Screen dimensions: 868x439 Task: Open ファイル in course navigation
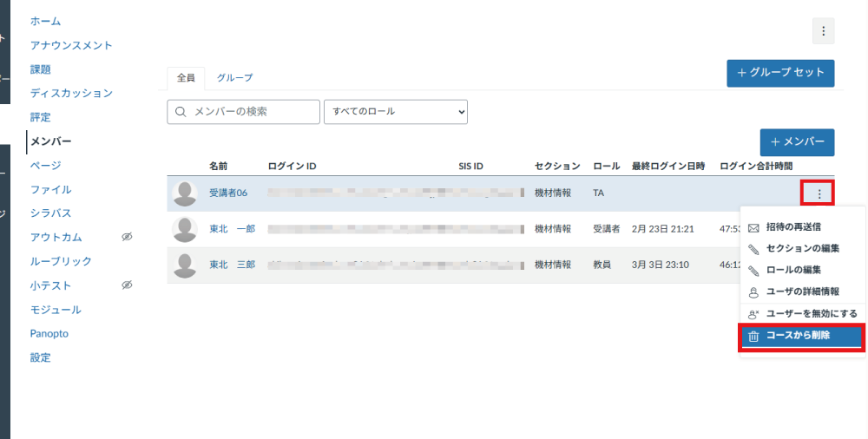coord(51,189)
